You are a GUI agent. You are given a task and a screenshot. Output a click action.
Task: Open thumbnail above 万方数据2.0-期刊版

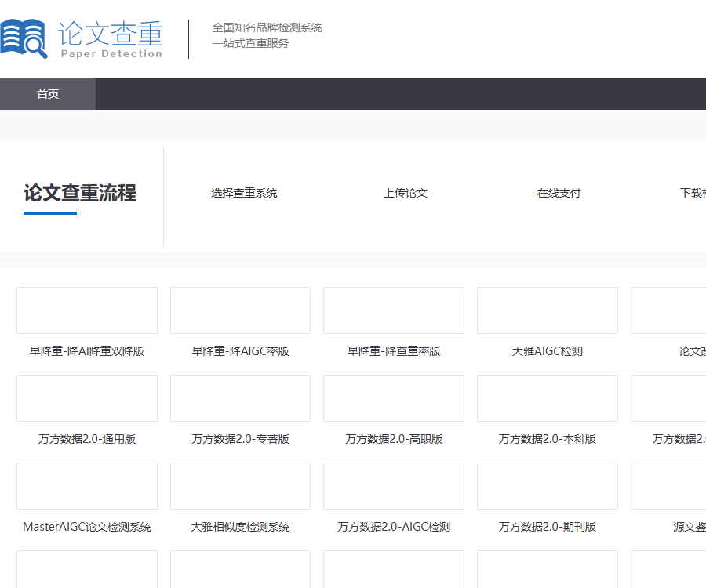click(x=548, y=486)
